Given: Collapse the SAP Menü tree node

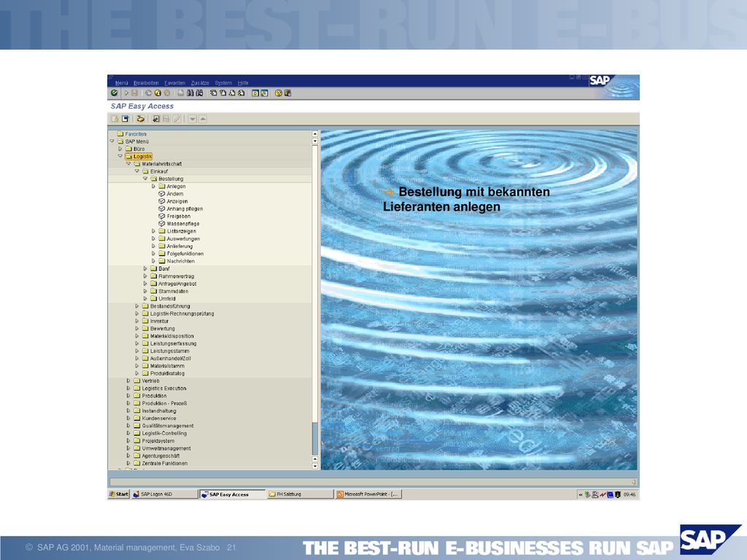Looking at the screenshot, I should coord(112,141).
